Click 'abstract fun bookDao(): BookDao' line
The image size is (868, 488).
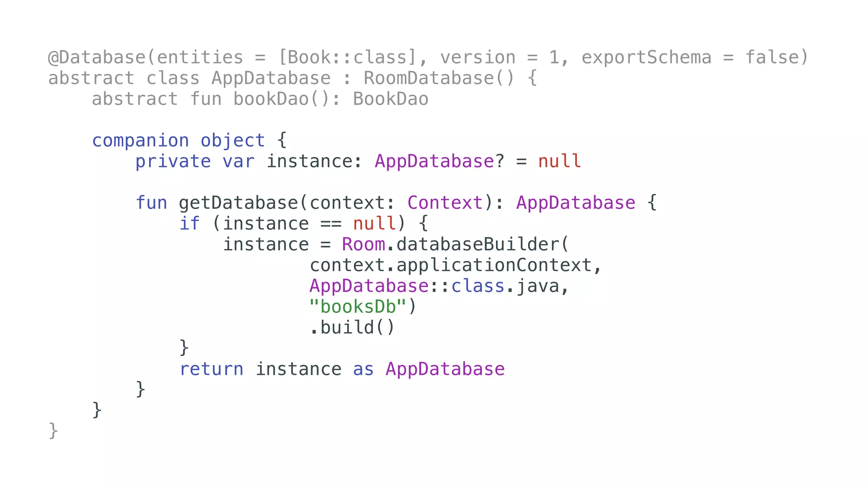[260, 99]
